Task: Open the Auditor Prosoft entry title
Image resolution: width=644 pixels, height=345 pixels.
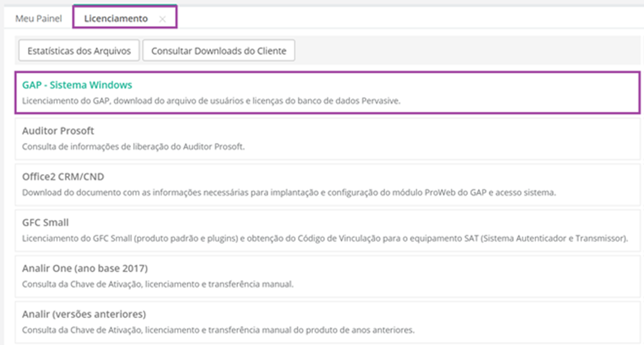Action: click(58, 131)
